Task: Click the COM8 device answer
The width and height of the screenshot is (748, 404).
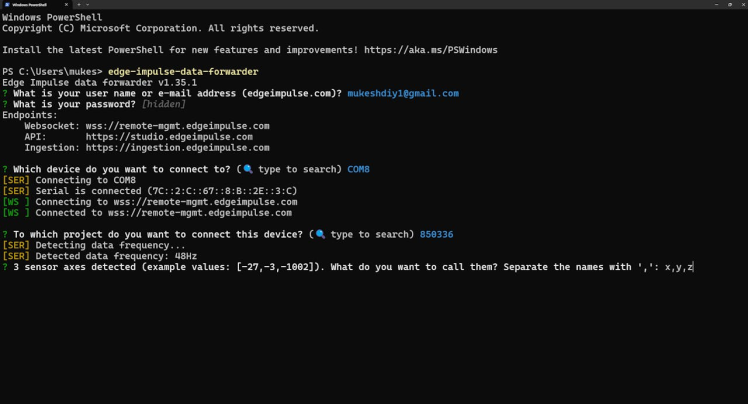Action: 357,169
